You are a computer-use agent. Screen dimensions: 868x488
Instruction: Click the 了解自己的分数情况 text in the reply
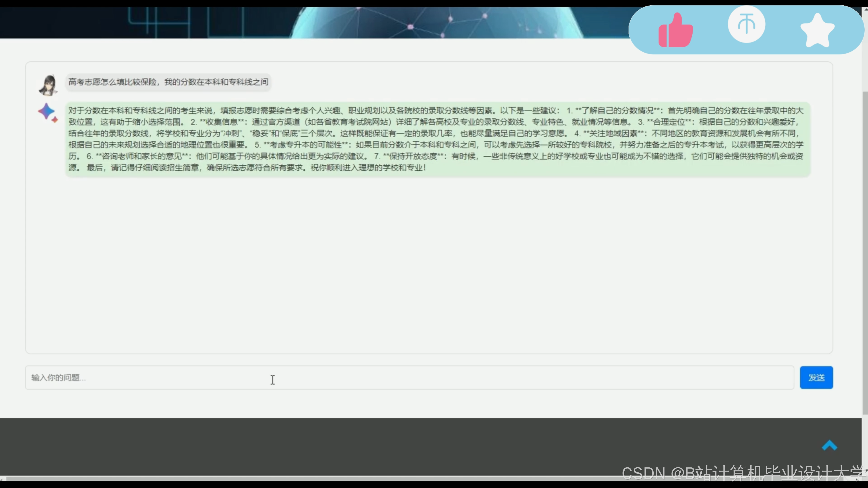coord(617,110)
